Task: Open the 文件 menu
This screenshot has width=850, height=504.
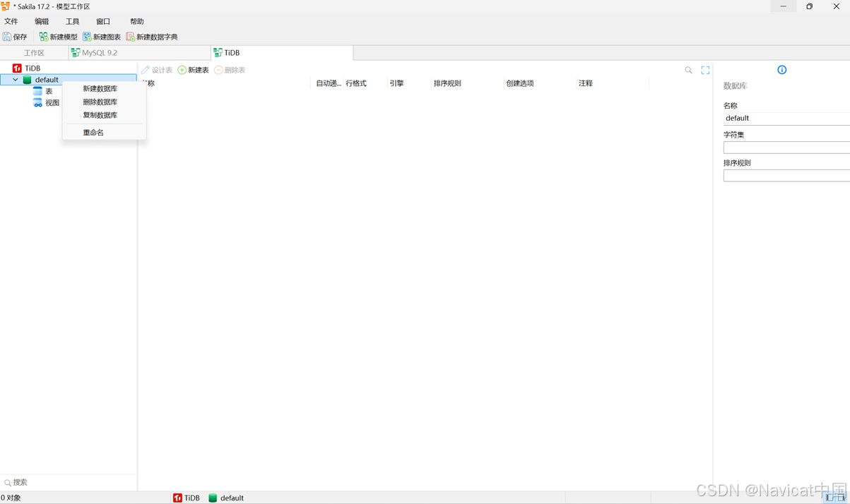Action: (x=11, y=22)
